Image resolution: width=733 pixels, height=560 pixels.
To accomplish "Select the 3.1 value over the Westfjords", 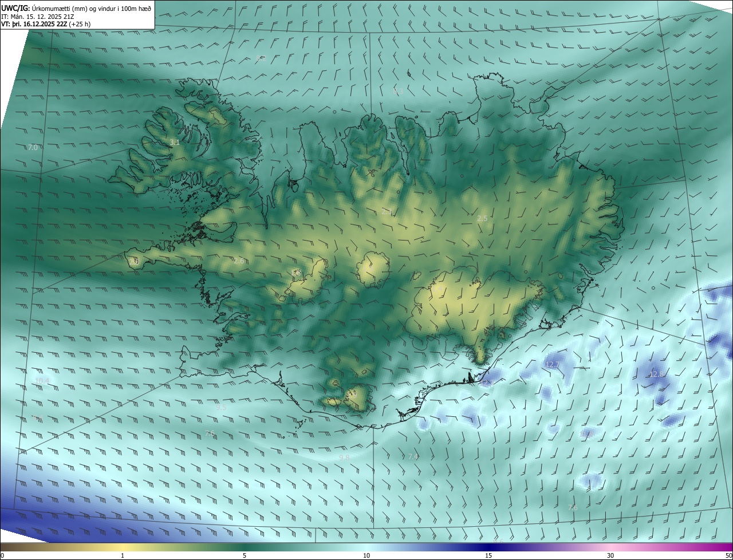I will click(175, 142).
